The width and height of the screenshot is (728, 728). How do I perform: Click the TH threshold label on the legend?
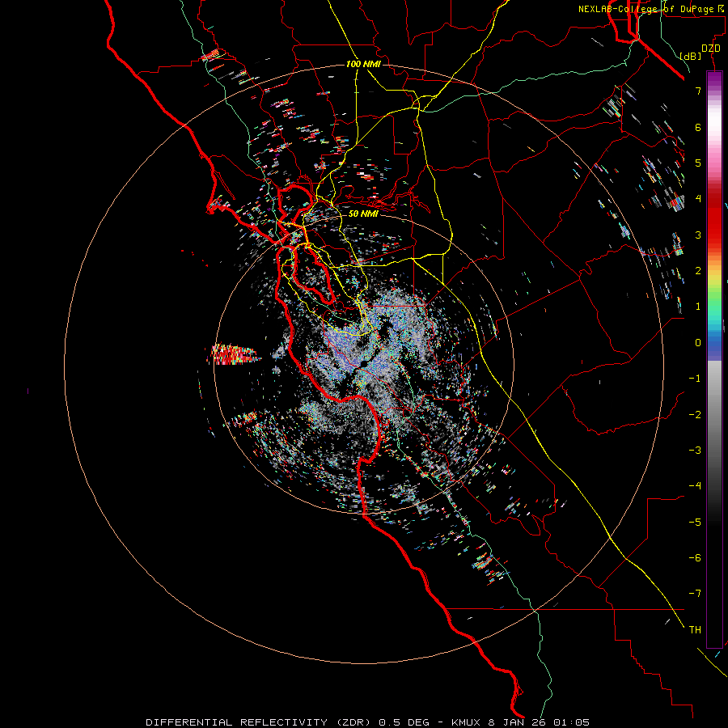click(695, 630)
